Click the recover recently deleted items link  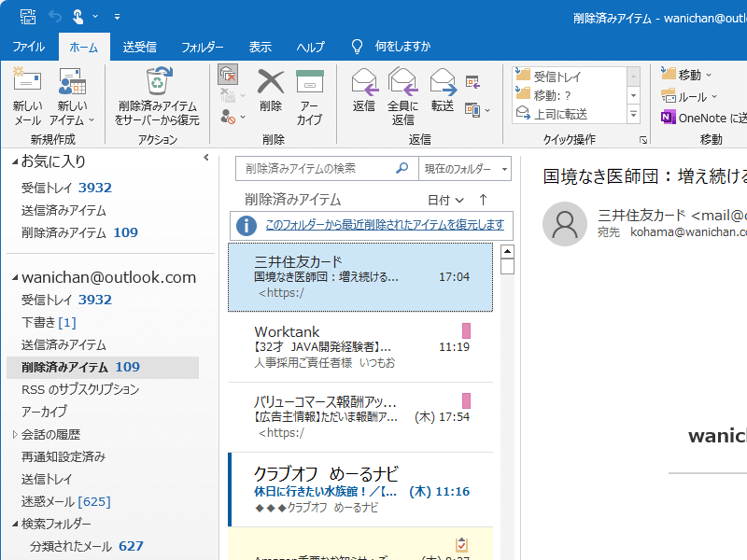385,224
